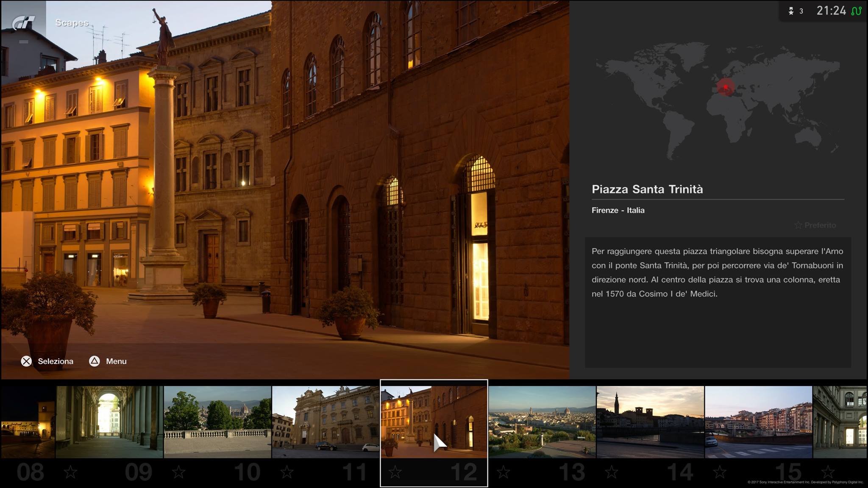Click the driver level star icon

(x=791, y=11)
